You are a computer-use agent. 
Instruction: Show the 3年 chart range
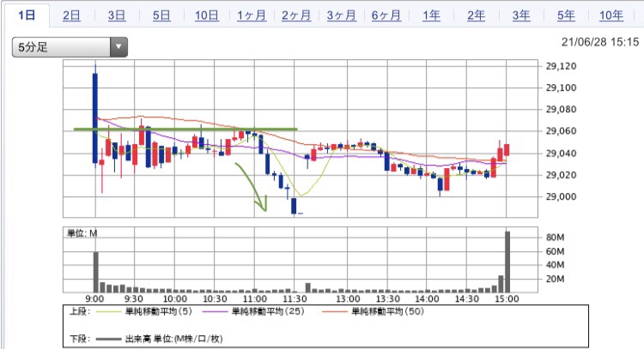tap(521, 15)
